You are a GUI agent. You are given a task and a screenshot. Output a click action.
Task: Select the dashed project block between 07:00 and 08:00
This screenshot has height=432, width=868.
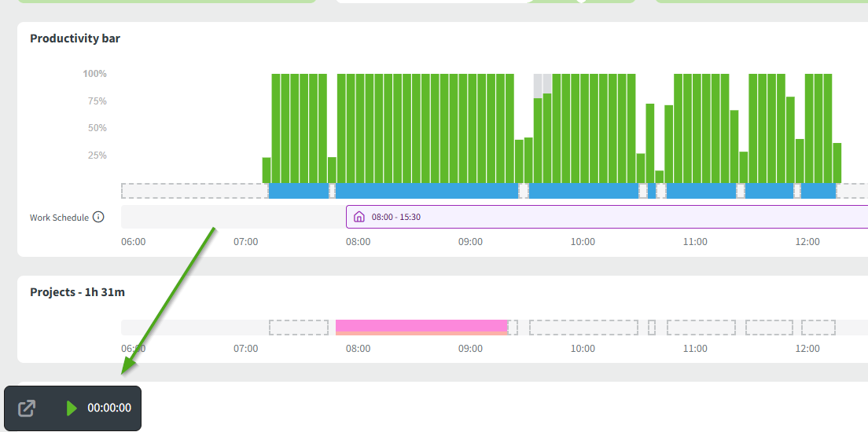point(298,328)
